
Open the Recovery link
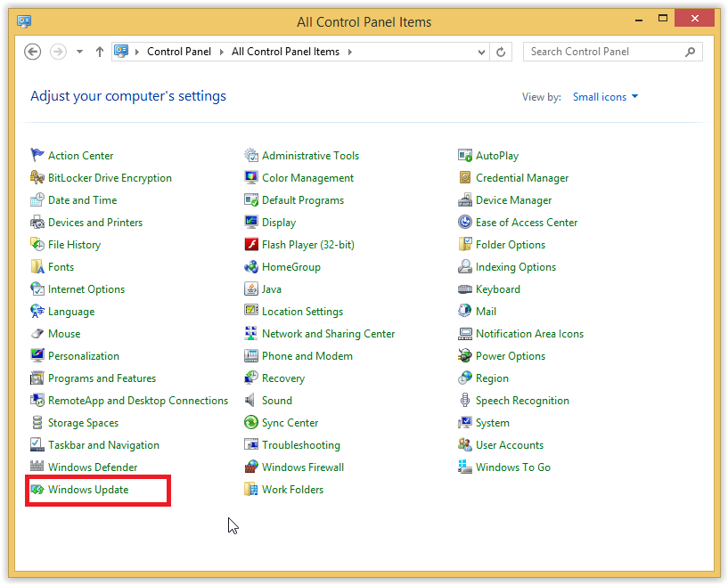click(283, 378)
